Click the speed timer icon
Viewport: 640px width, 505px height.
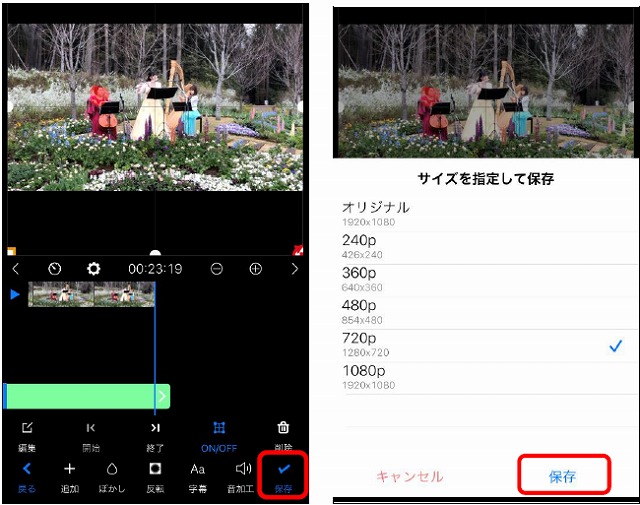tap(55, 269)
